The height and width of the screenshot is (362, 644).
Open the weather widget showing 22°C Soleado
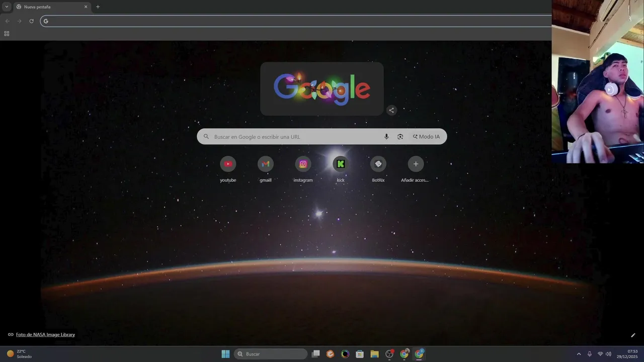click(x=19, y=354)
